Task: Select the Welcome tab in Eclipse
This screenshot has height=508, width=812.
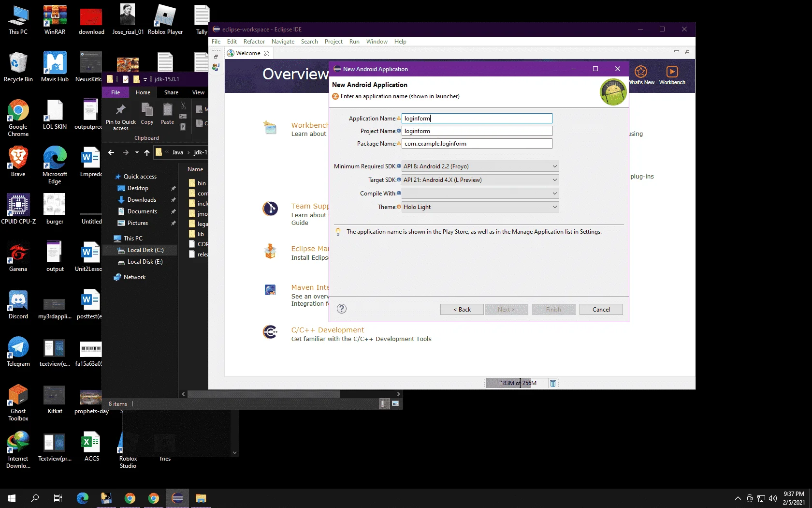Action: coord(248,53)
